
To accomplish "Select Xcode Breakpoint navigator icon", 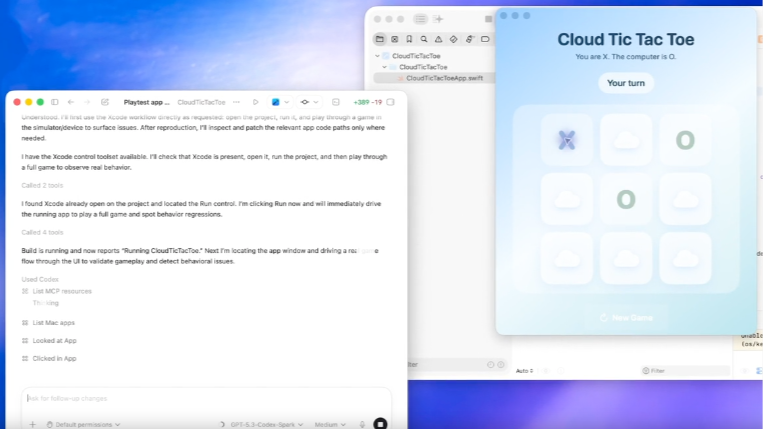I will (x=485, y=39).
